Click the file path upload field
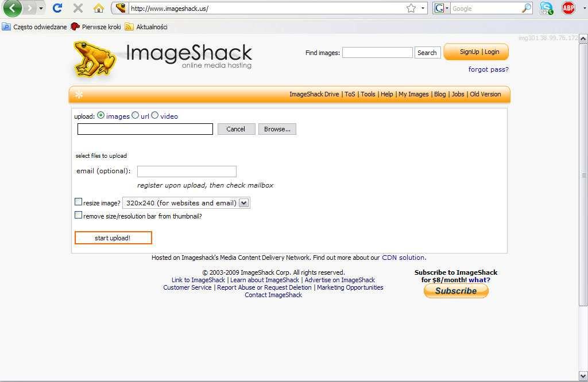The height and width of the screenshot is (382, 588). [x=145, y=129]
